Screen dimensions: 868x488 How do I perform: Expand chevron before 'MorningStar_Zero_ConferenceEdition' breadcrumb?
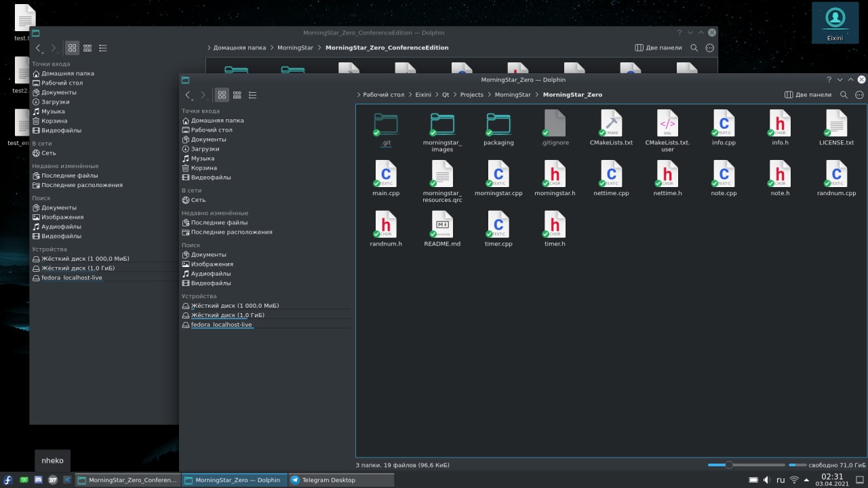point(319,48)
